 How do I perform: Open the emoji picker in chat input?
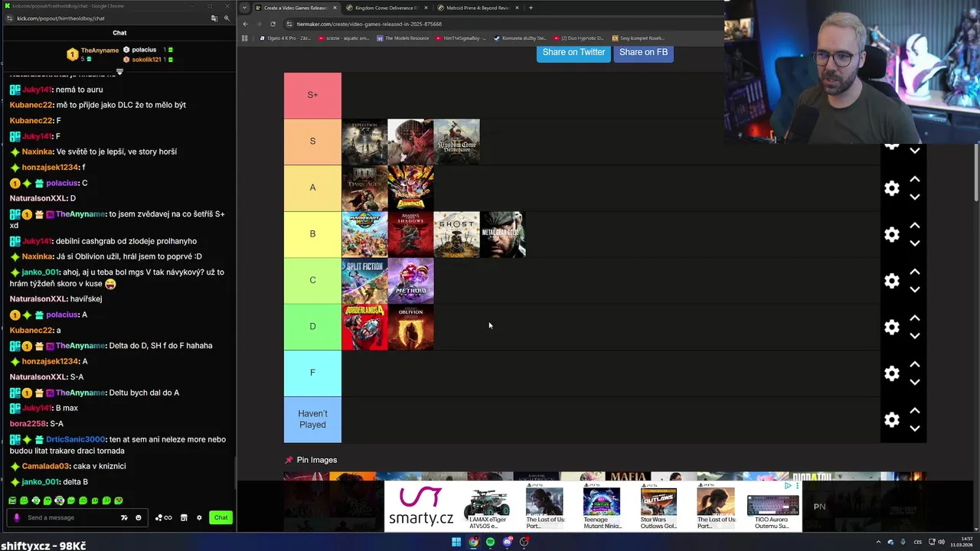(139, 517)
